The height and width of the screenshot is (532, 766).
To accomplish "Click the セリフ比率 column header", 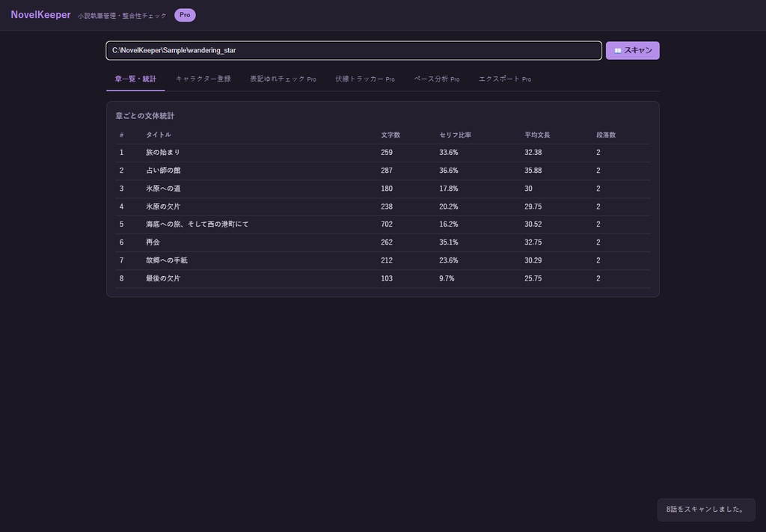I will tap(456, 135).
